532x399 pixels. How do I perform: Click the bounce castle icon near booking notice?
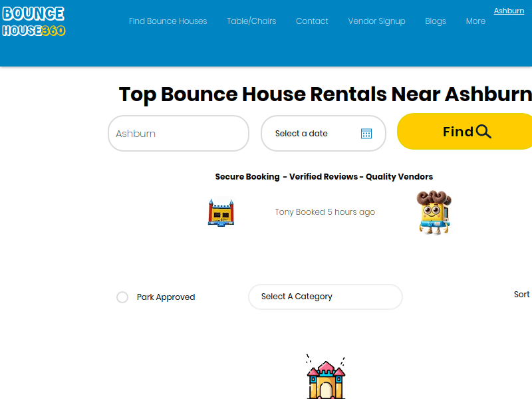click(x=221, y=211)
